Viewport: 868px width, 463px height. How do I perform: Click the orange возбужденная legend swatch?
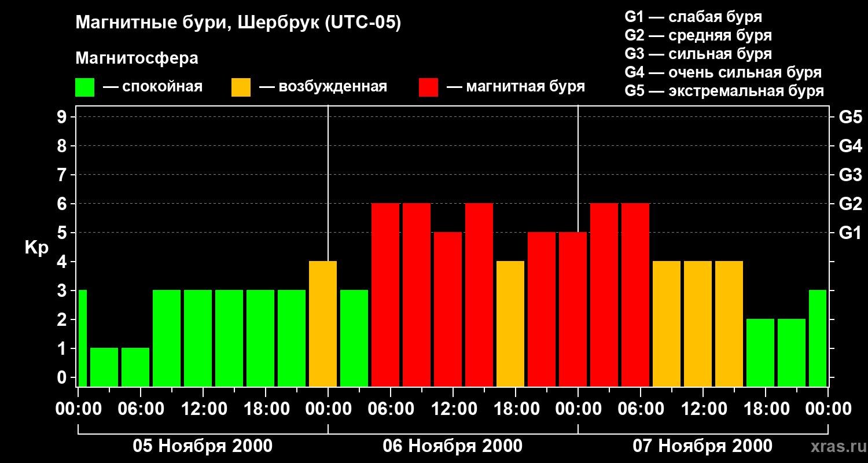point(241,87)
